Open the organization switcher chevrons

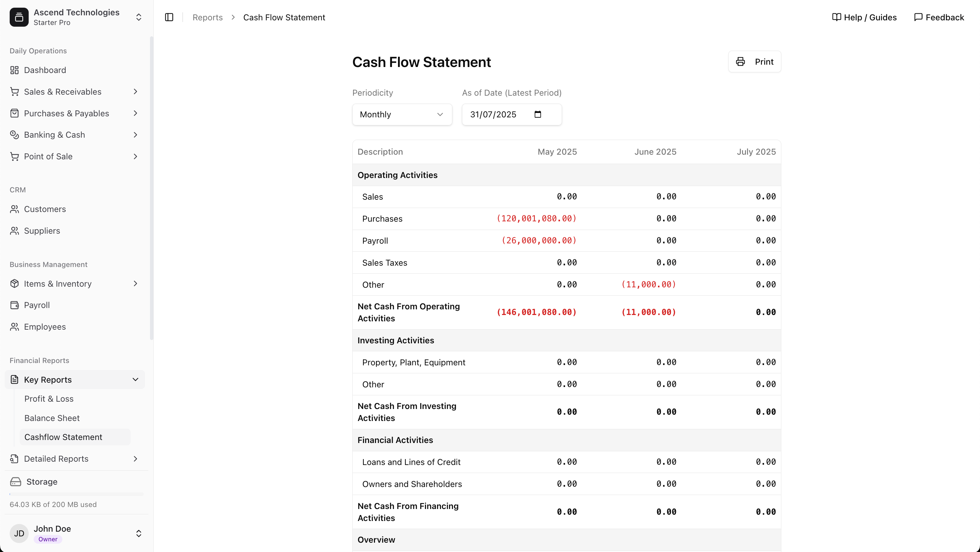[138, 17]
